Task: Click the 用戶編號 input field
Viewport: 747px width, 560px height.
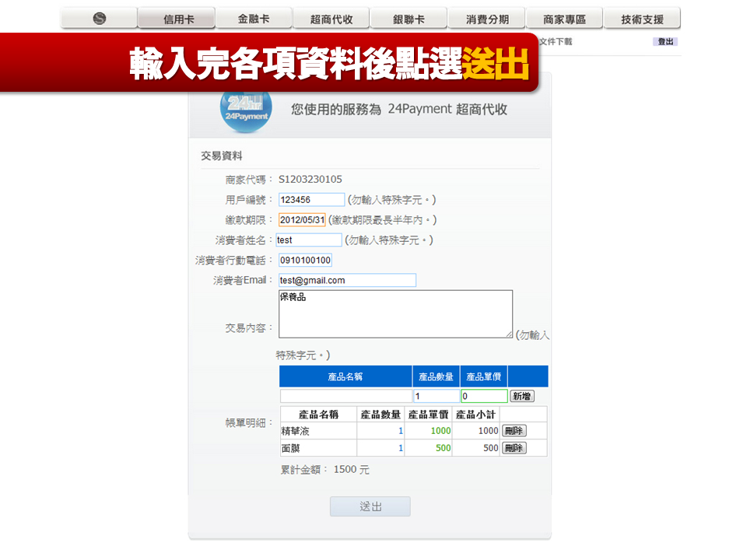Action: (x=311, y=199)
